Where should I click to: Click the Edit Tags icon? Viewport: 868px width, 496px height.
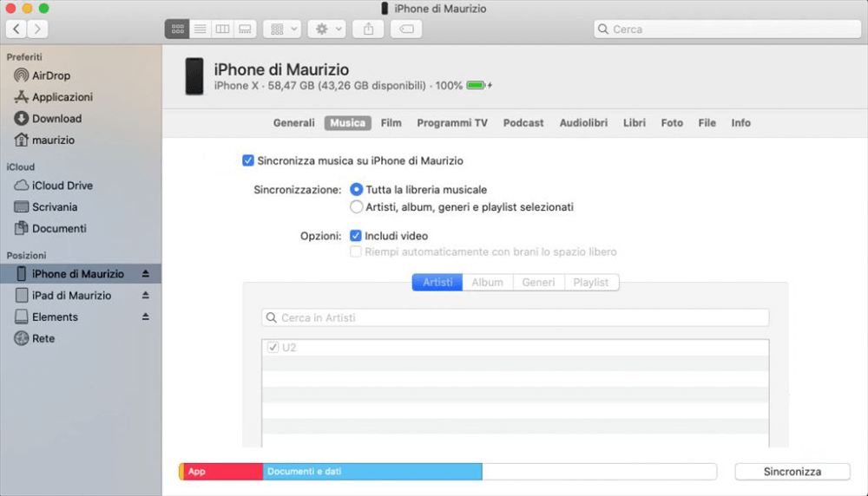[x=406, y=29]
